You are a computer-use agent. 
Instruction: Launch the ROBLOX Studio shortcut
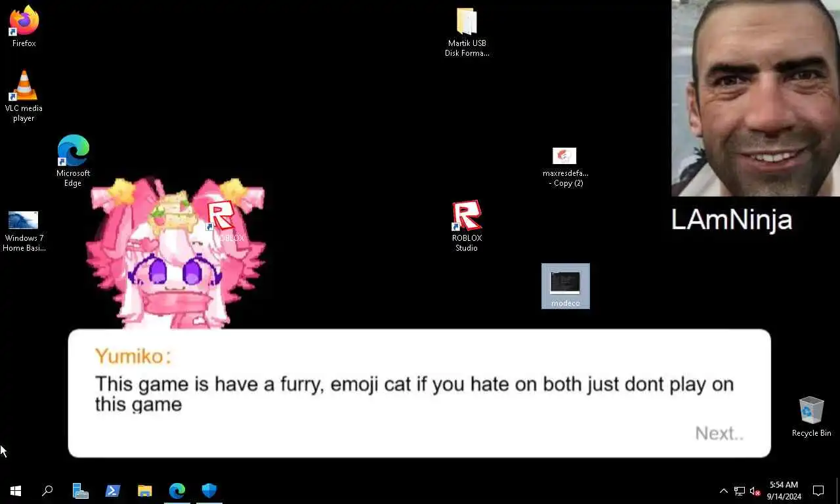467,226
